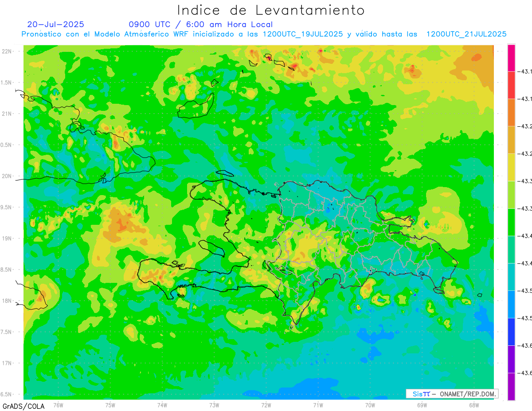Select the red colorbar swatch
Viewport: 532px width, 411px height.
click(511, 85)
